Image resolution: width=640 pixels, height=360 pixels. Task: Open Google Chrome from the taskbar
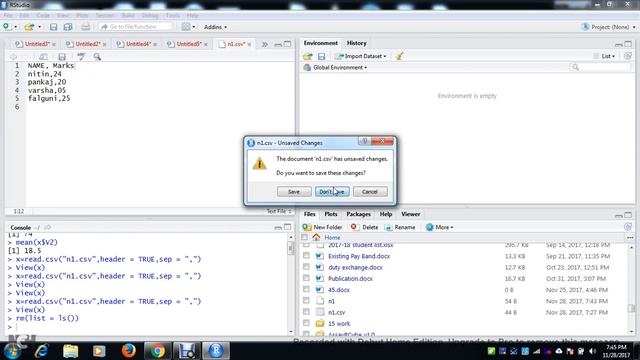tap(157, 351)
